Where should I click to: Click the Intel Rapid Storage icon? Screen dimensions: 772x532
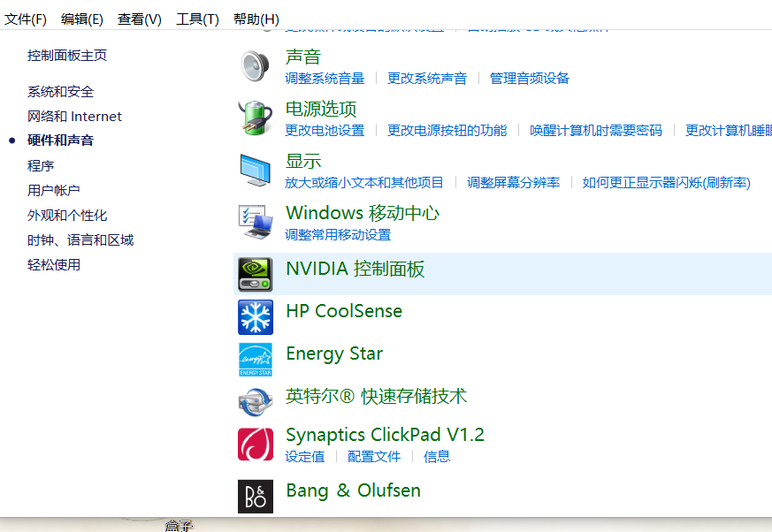pos(255,402)
